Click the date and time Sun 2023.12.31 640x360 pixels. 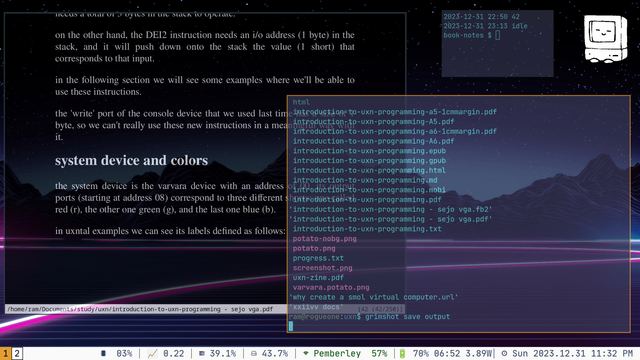[x=573, y=353]
